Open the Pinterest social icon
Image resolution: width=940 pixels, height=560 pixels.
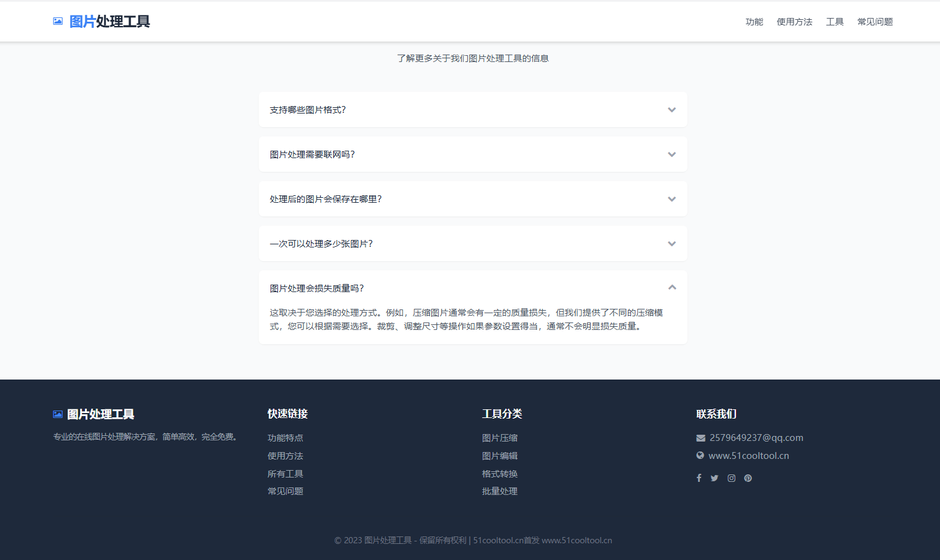pos(748,478)
